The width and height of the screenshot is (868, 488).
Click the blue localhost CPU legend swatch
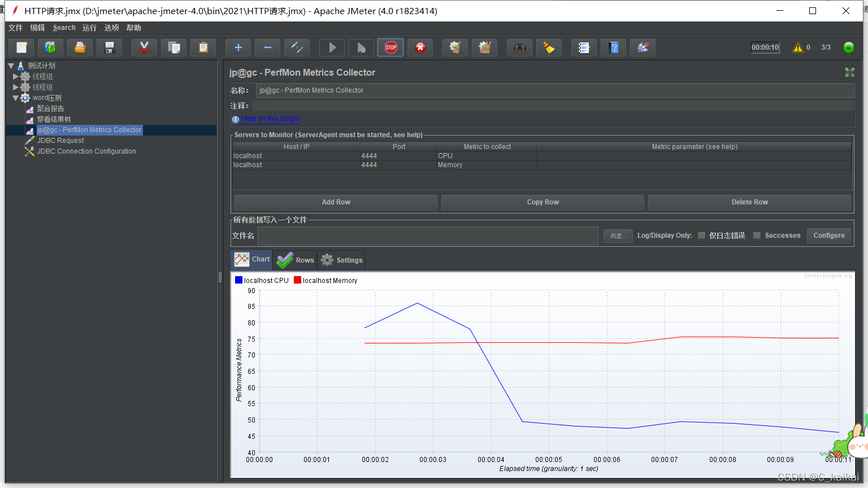pyautogui.click(x=238, y=280)
